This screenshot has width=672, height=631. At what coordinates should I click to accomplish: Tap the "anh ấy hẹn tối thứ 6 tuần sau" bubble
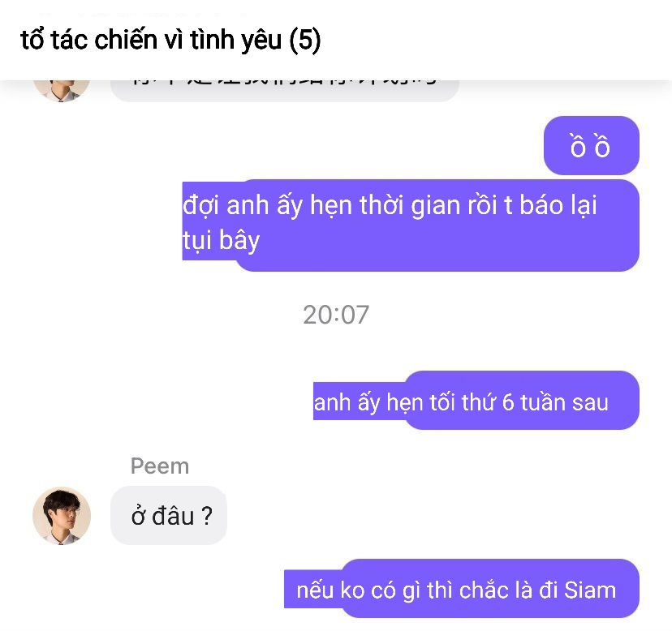[x=476, y=400]
